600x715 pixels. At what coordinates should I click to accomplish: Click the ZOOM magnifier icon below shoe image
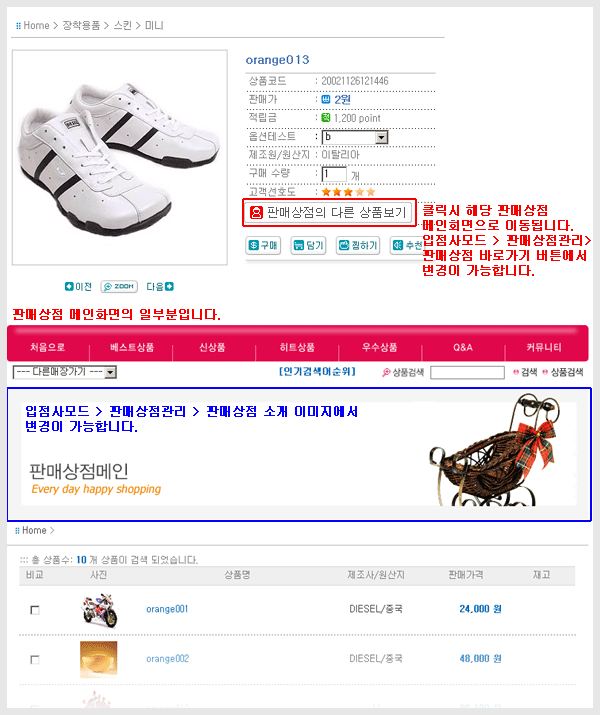pyautogui.click(x=119, y=286)
